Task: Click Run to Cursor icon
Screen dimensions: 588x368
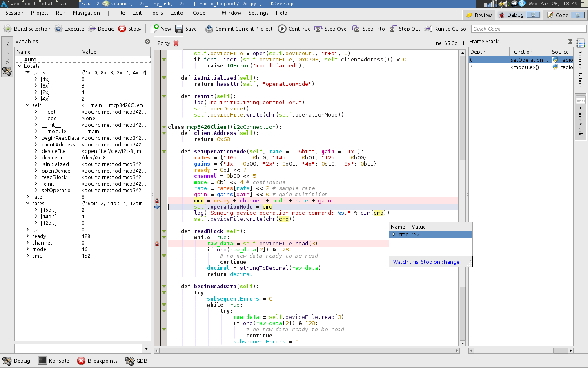Action: click(x=428, y=29)
